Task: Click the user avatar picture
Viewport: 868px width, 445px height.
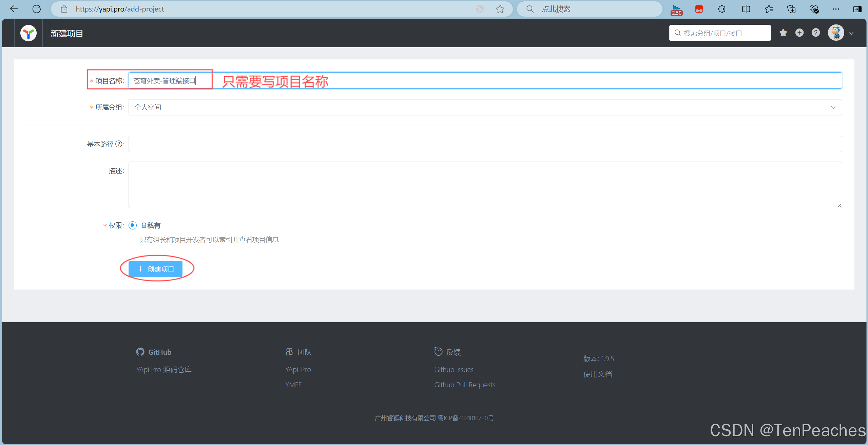Action: pyautogui.click(x=836, y=33)
